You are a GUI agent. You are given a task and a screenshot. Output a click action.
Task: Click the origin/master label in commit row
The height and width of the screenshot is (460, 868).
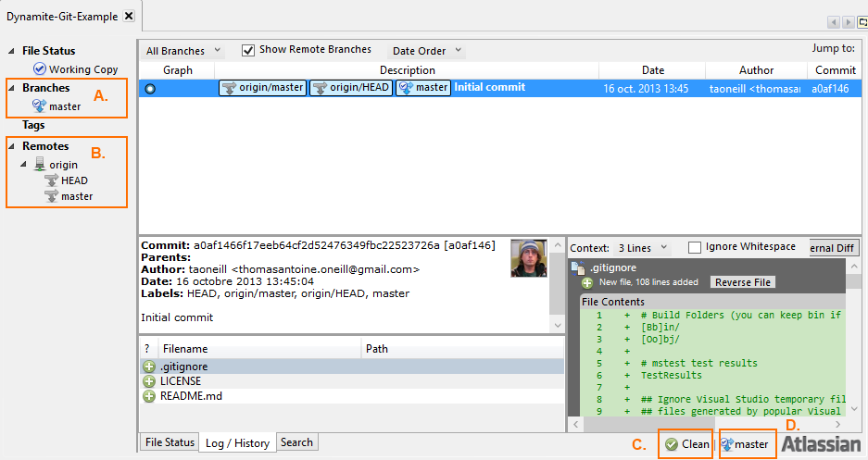263,88
